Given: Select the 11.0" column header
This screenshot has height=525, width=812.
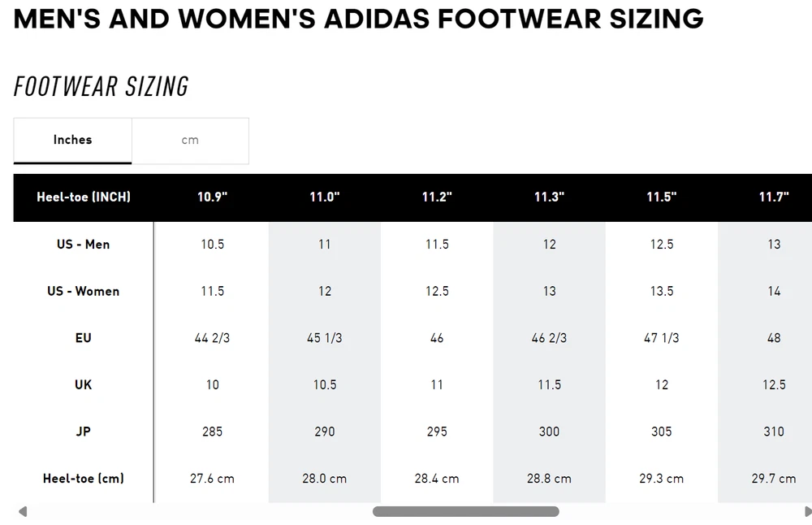Looking at the screenshot, I should (324, 197).
